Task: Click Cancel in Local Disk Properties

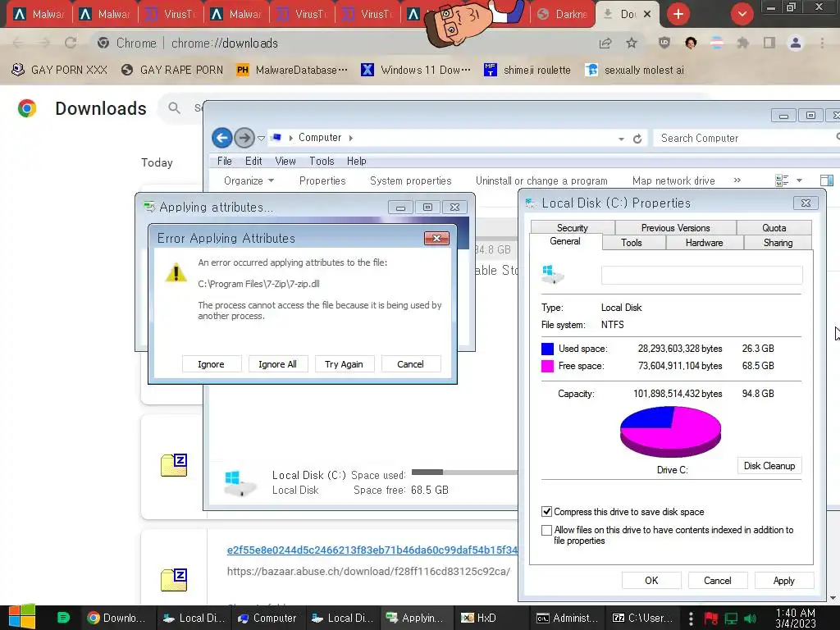Action: [x=717, y=581]
